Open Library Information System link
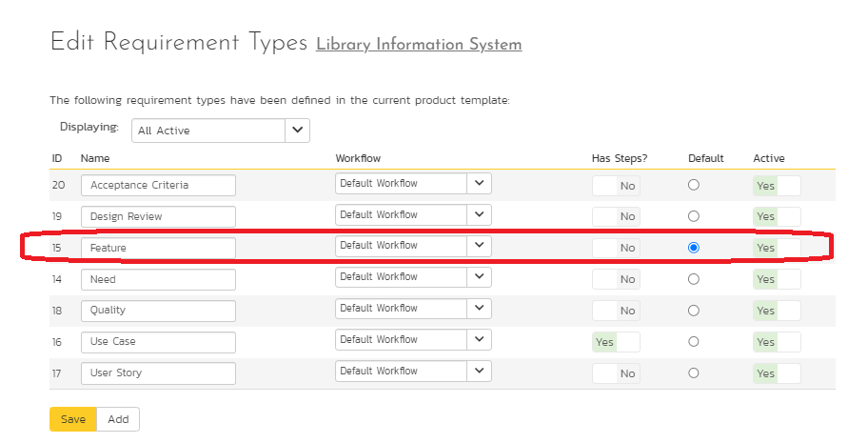This screenshot has height=443, width=868. [419, 45]
